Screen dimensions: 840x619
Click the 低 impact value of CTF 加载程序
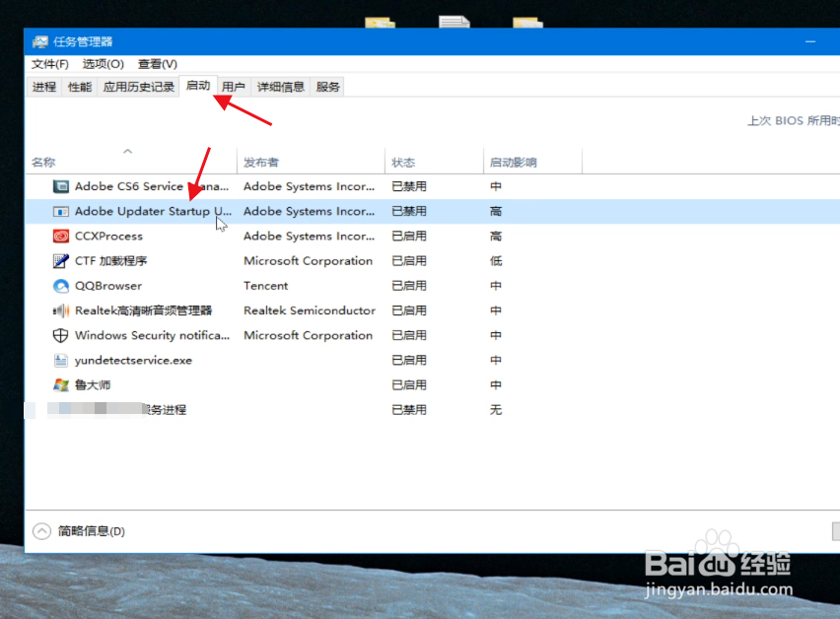pos(496,261)
